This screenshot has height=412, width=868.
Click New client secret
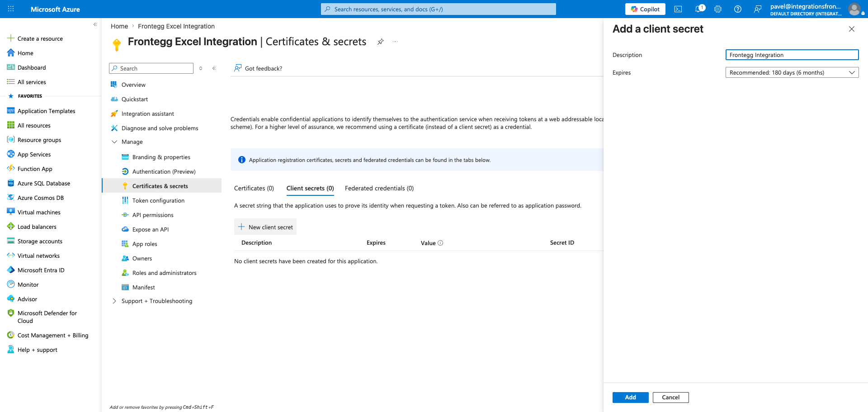(265, 227)
